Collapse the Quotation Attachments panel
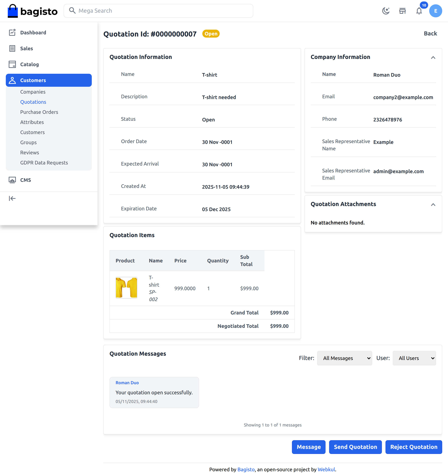 433,205
